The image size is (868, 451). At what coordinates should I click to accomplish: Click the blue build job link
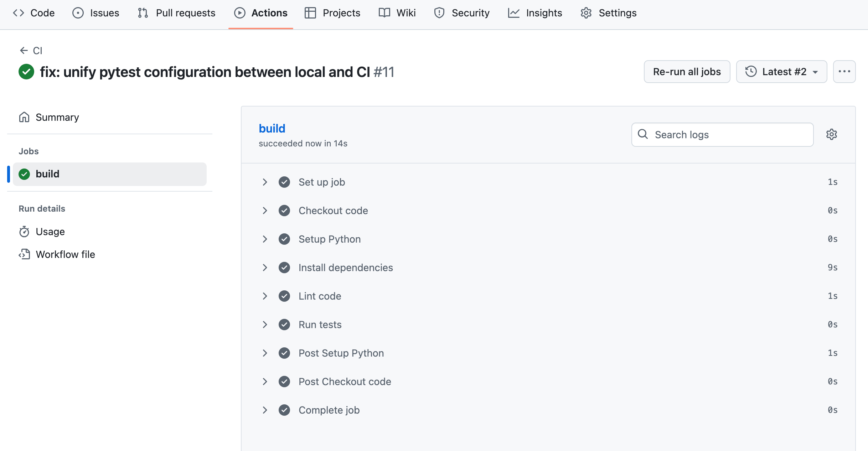pyautogui.click(x=272, y=128)
